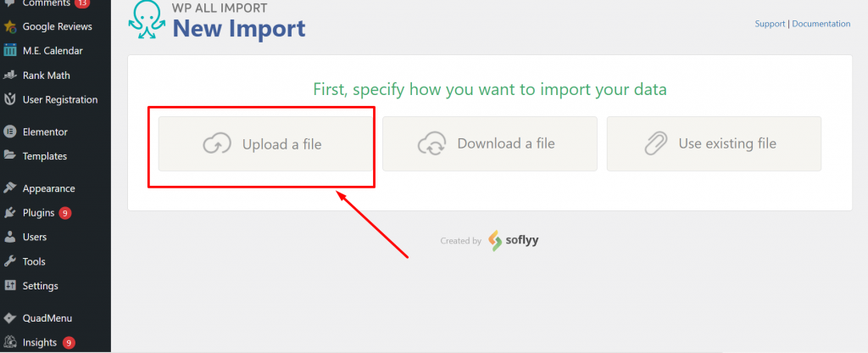868x353 pixels.
Task: Click the Appearance paintbrush icon
Action: [10, 188]
